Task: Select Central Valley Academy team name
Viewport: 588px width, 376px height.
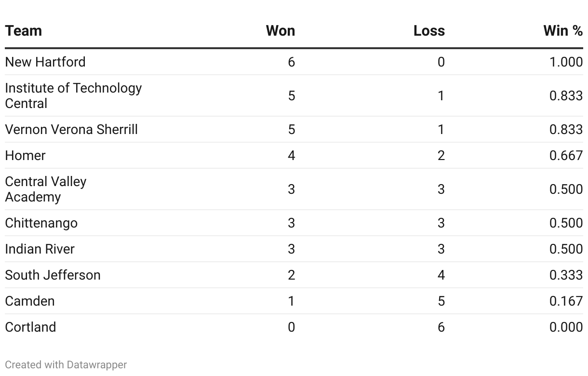Action: point(46,189)
